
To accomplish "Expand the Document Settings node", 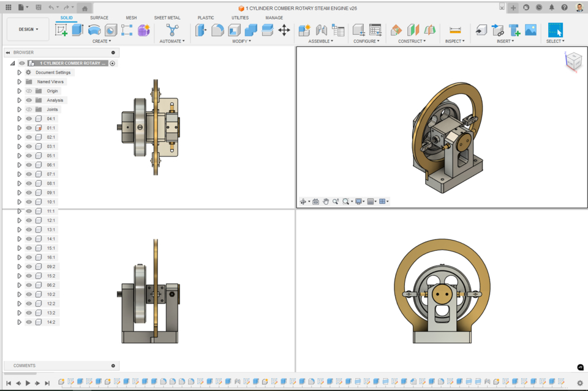I will pos(19,72).
